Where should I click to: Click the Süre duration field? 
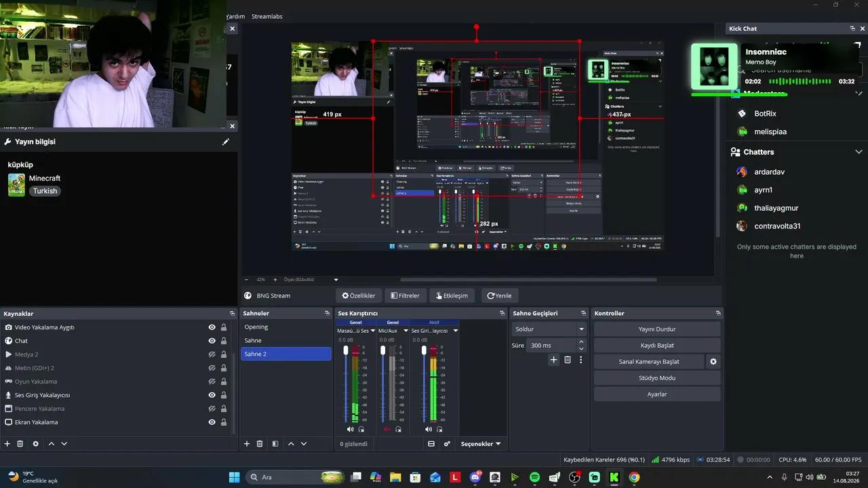[551, 346]
